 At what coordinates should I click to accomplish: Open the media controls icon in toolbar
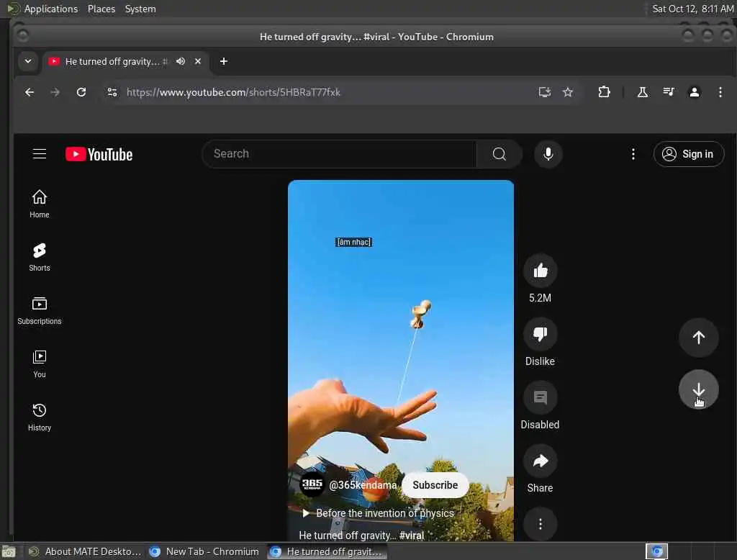[x=669, y=92]
